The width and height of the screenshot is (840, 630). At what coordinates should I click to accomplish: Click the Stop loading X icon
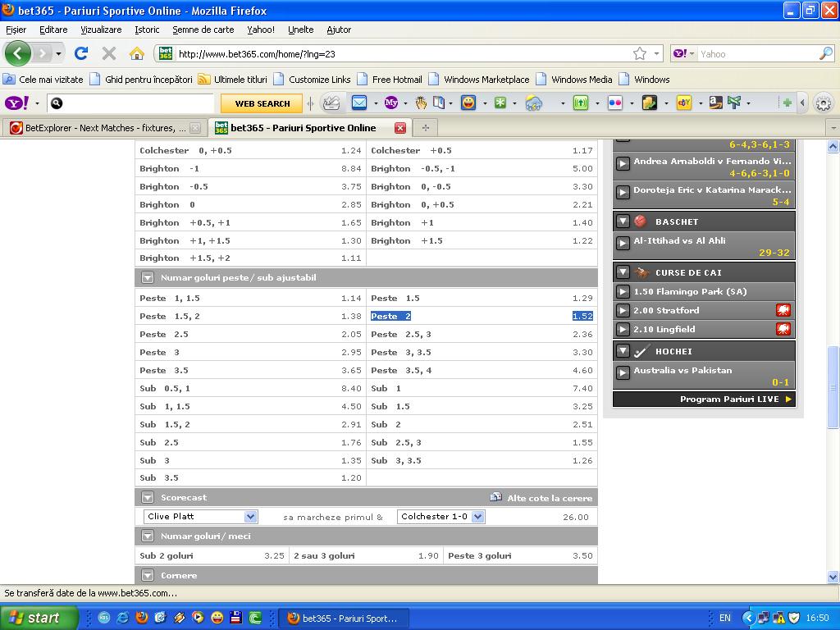[109, 53]
